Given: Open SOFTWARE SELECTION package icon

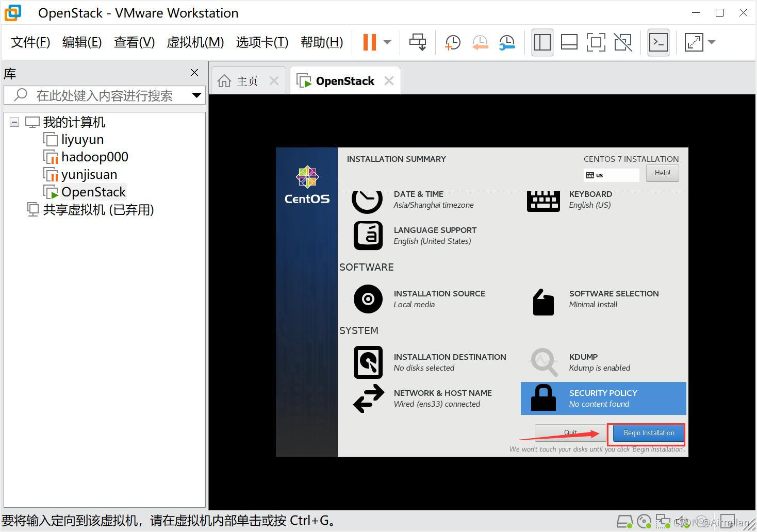Looking at the screenshot, I should tap(544, 302).
